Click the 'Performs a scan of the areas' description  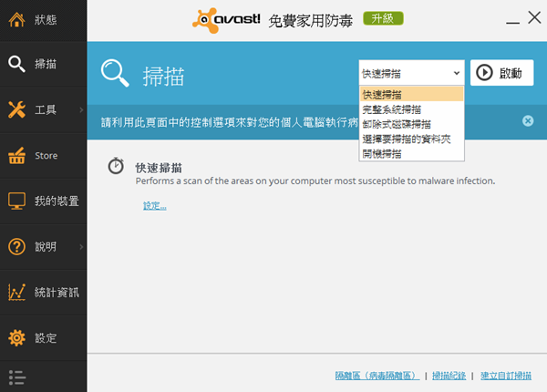coord(315,181)
